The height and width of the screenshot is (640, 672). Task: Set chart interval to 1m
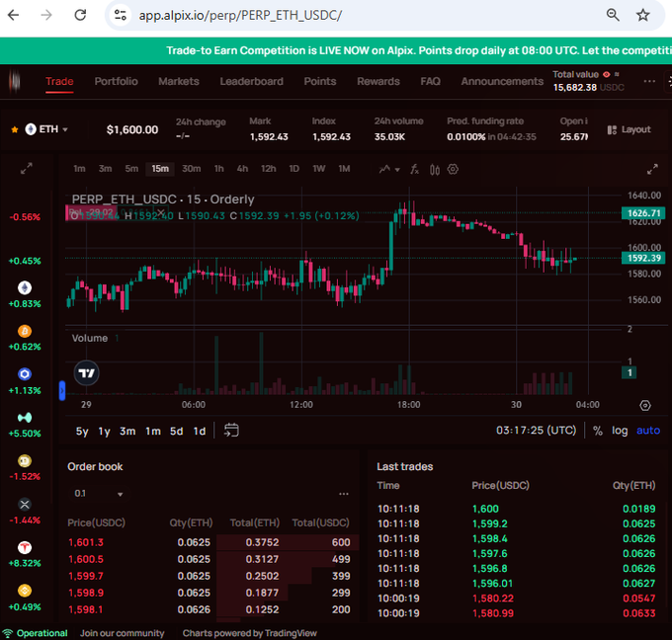tap(79, 169)
